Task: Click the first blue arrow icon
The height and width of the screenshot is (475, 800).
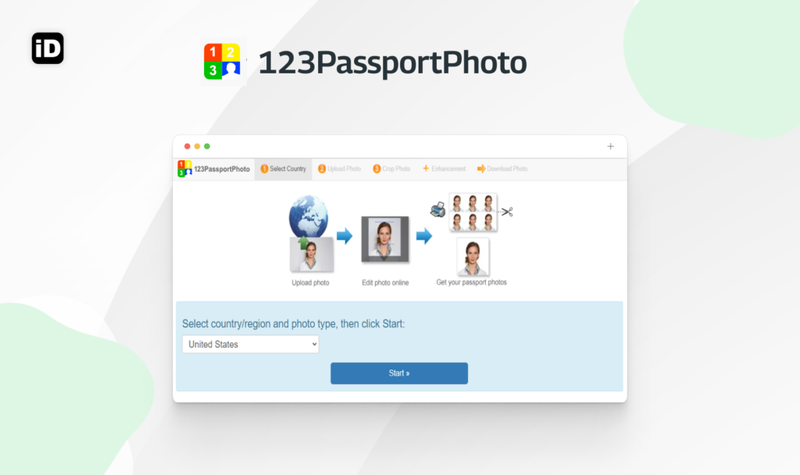Action: point(344,236)
